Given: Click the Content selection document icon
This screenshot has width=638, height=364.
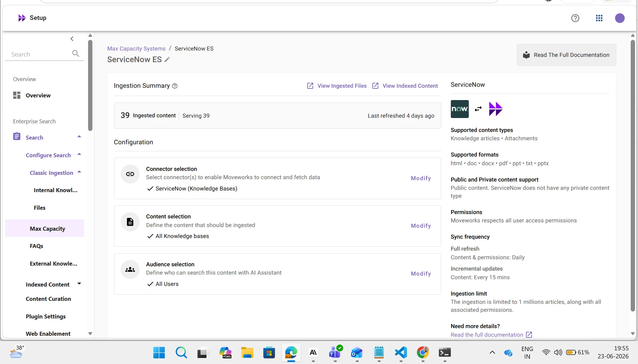Looking at the screenshot, I should point(130,222).
